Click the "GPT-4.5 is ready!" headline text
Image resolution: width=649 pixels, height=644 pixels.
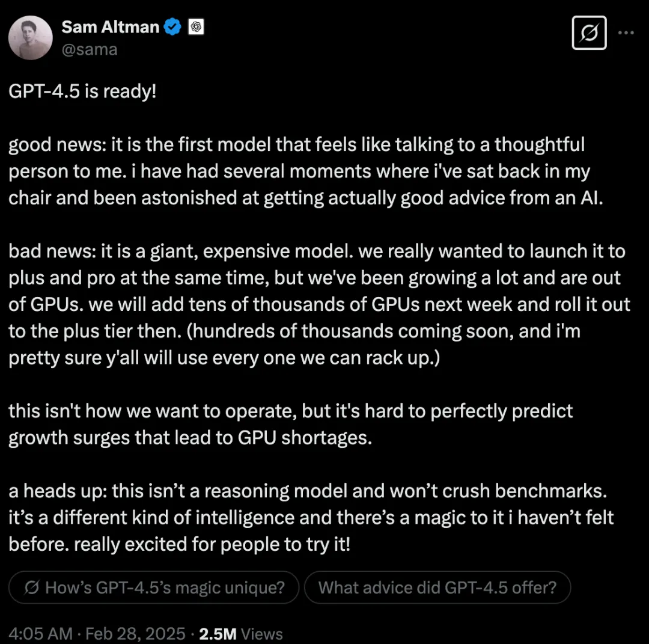coord(82,91)
